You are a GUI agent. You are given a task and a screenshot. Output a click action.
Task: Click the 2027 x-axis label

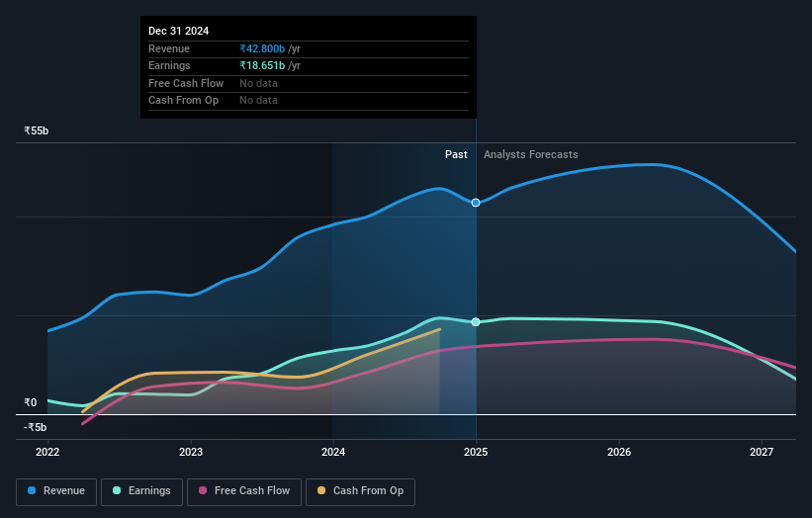[762, 453]
